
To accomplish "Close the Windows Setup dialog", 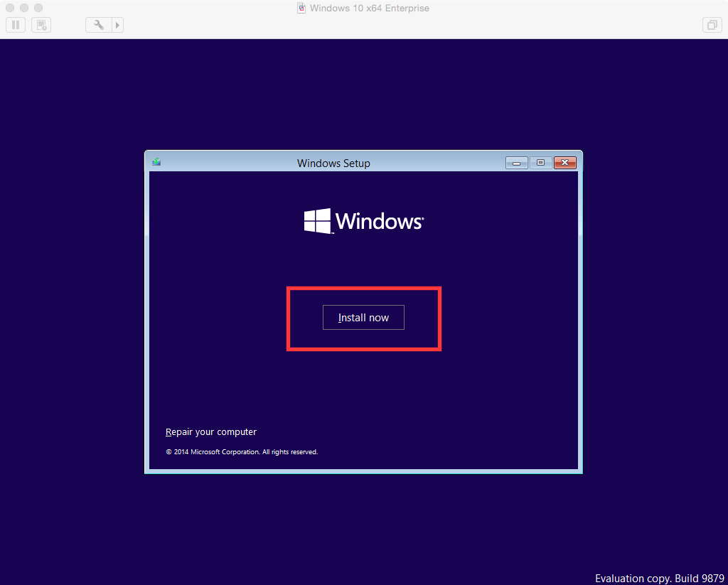I will (565, 163).
